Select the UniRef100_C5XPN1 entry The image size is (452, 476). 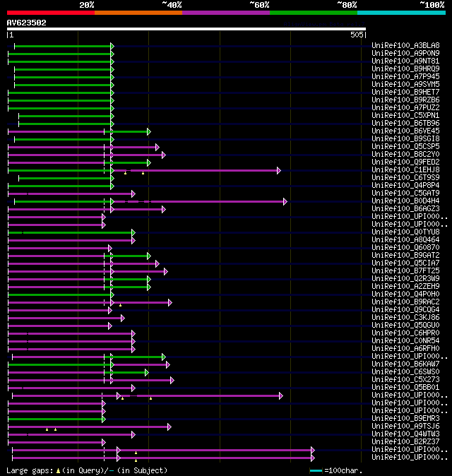(405, 115)
